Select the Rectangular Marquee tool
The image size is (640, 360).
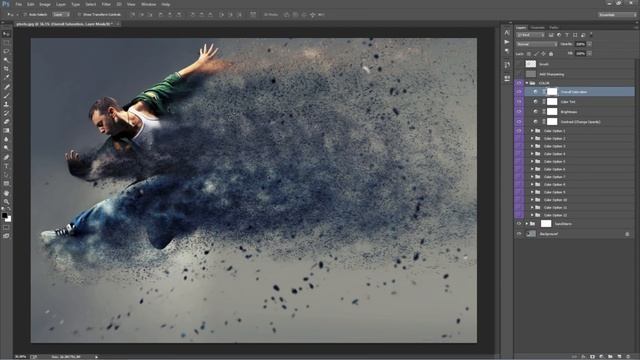click(x=6, y=42)
